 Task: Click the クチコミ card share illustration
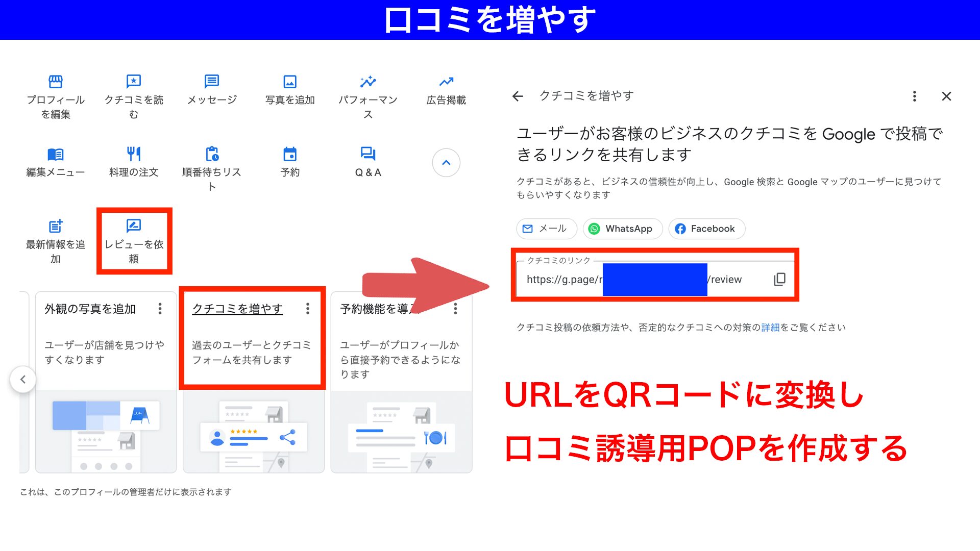[254, 432]
